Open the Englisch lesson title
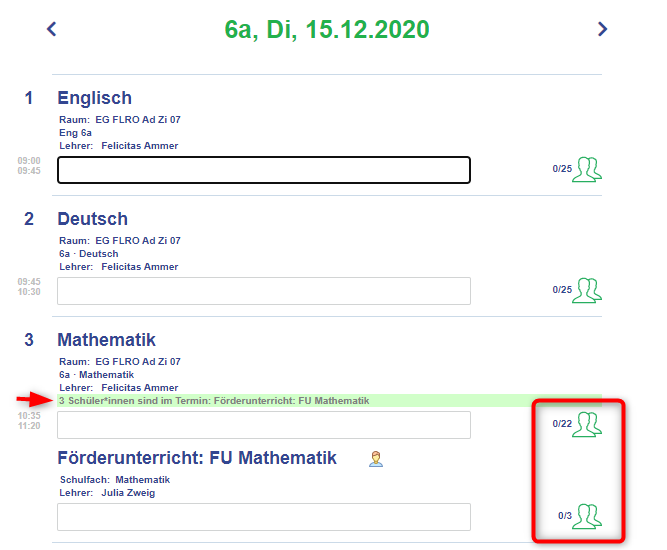 click(x=94, y=98)
